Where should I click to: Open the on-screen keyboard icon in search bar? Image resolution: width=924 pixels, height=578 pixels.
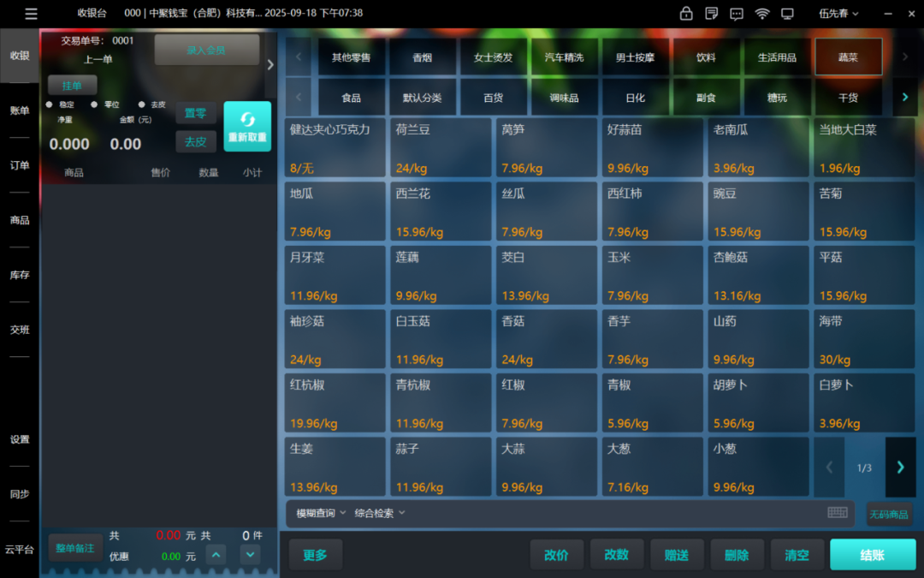point(837,512)
